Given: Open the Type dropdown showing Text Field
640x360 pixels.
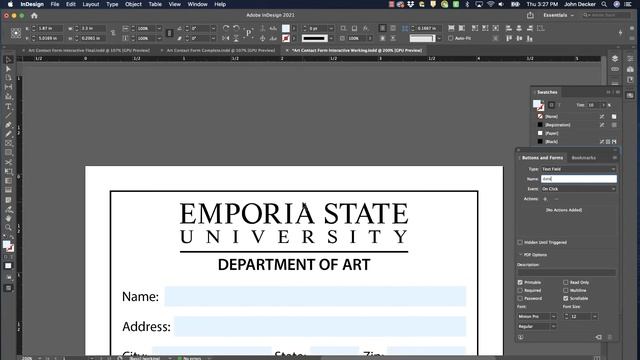Looking at the screenshot, I should 578,169.
